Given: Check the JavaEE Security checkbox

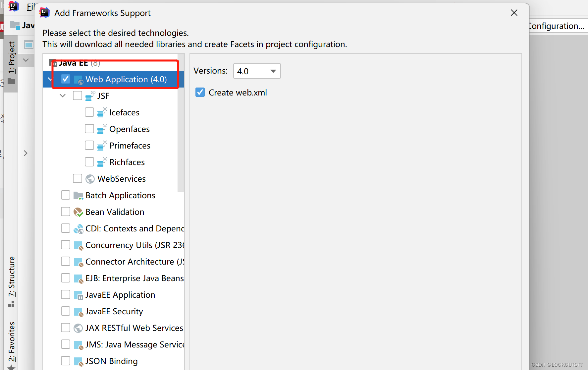Looking at the screenshot, I should point(66,311).
